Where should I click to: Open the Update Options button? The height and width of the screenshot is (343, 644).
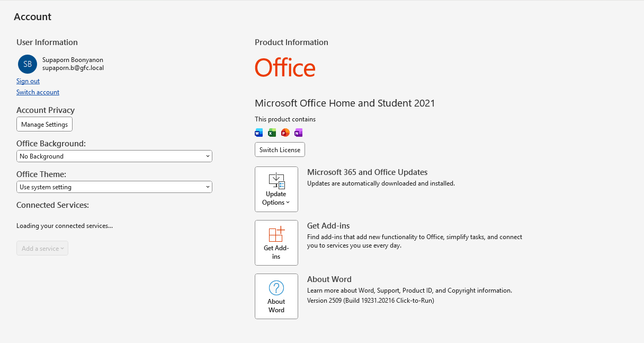(x=276, y=189)
